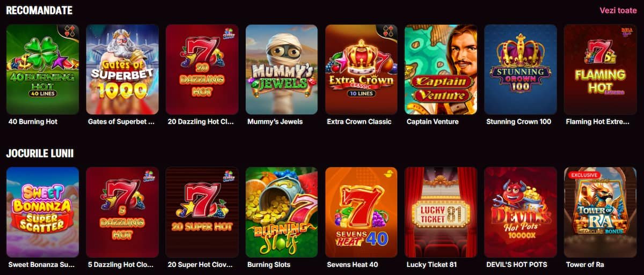Launch Flaming Hot Extreme game tile

click(601, 69)
